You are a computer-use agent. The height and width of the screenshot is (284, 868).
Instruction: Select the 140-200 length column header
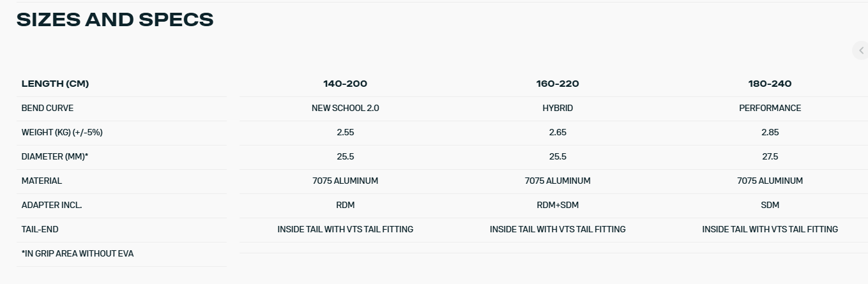tap(345, 84)
